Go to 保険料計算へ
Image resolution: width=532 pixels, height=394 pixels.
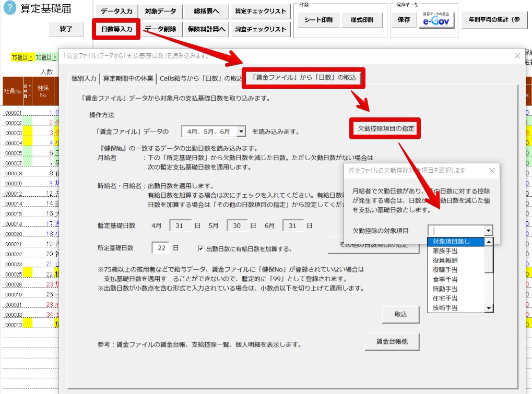pyautogui.click(x=206, y=29)
